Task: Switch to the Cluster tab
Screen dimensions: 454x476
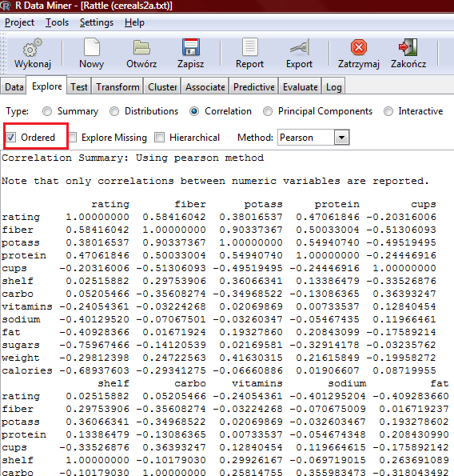Action: point(162,87)
